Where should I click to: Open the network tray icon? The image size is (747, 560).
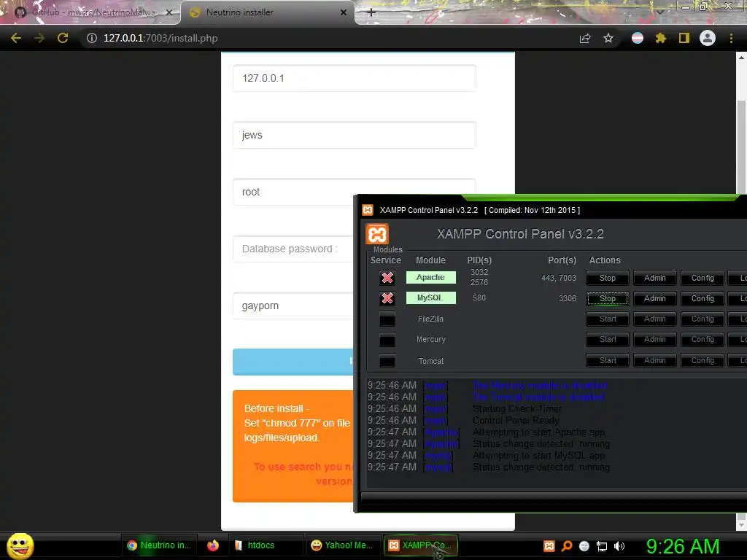[602, 547]
